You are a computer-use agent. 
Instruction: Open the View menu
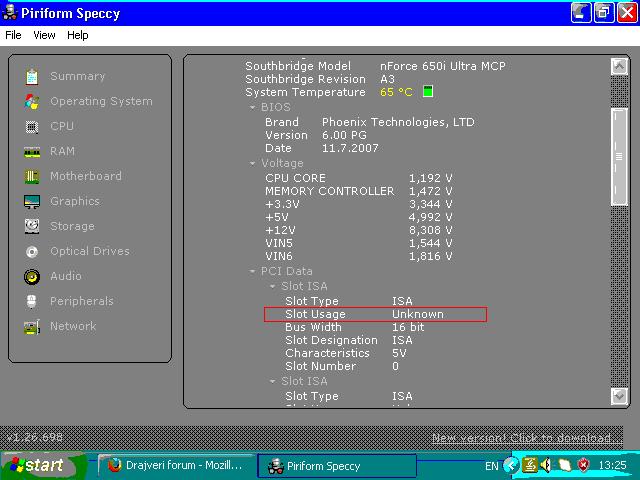coord(44,35)
